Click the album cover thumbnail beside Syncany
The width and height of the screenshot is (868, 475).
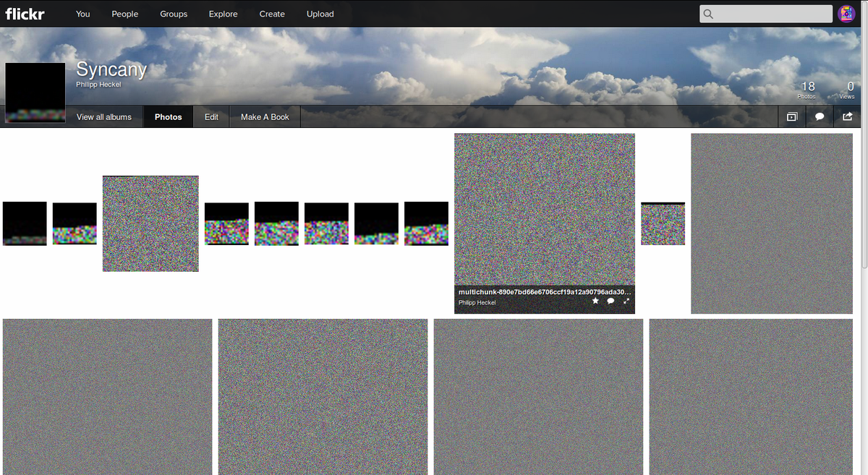pos(35,93)
